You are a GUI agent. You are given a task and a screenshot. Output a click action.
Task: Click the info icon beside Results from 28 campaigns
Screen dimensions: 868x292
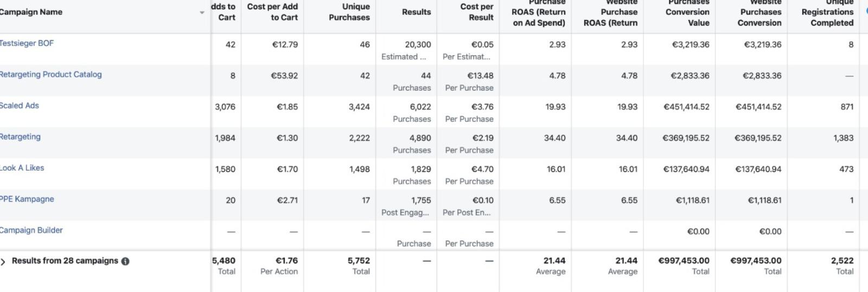125,261
